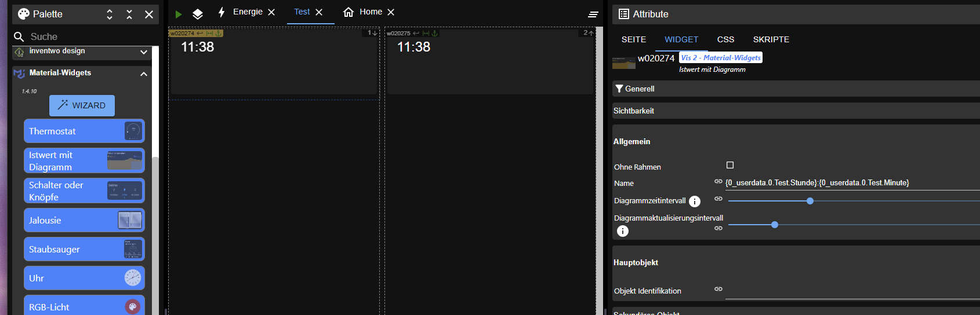Switch to the CSS tab
The width and height of the screenshot is (980, 315).
[x=725, y=39]
